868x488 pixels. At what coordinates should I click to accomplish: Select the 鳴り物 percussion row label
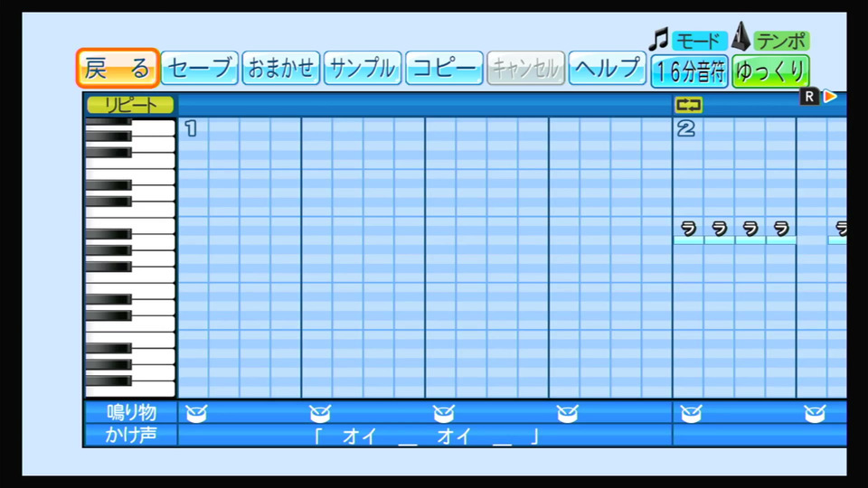[x=131, y=412]
